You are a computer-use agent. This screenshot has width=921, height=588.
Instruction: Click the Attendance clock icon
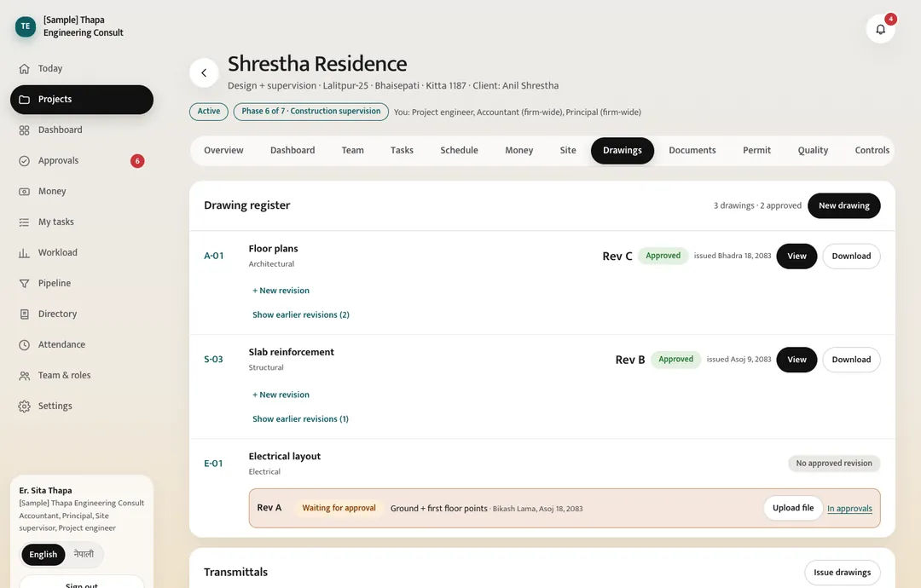point(24,344)
